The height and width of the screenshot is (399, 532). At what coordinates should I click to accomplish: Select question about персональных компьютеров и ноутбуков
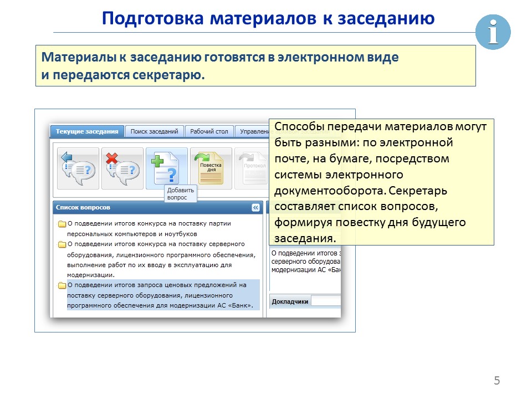pos(149,229)
